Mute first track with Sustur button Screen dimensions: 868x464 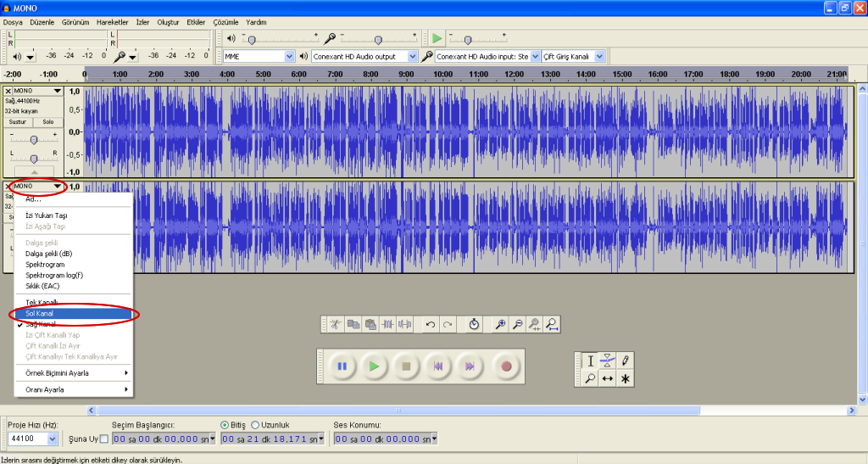pos(18,122)
